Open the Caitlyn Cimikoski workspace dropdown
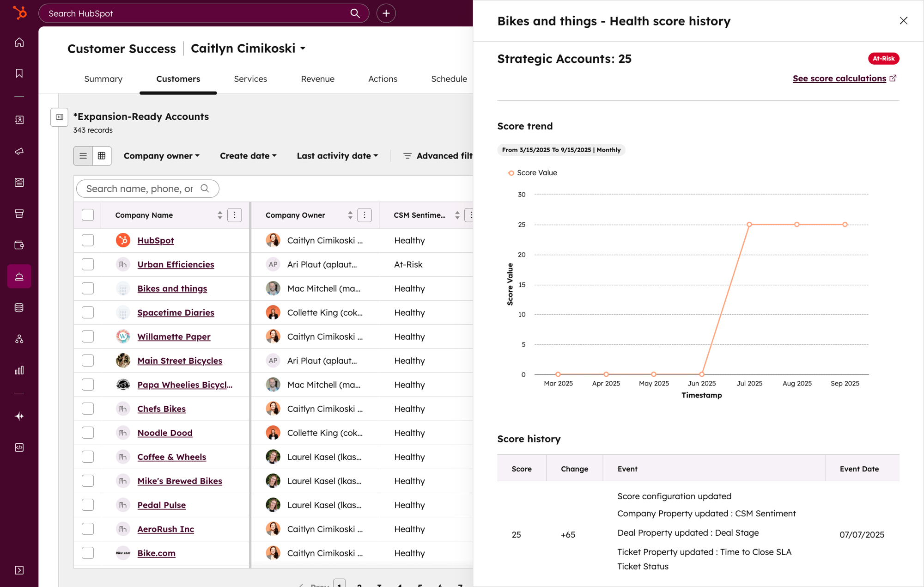 pos(248,48)
